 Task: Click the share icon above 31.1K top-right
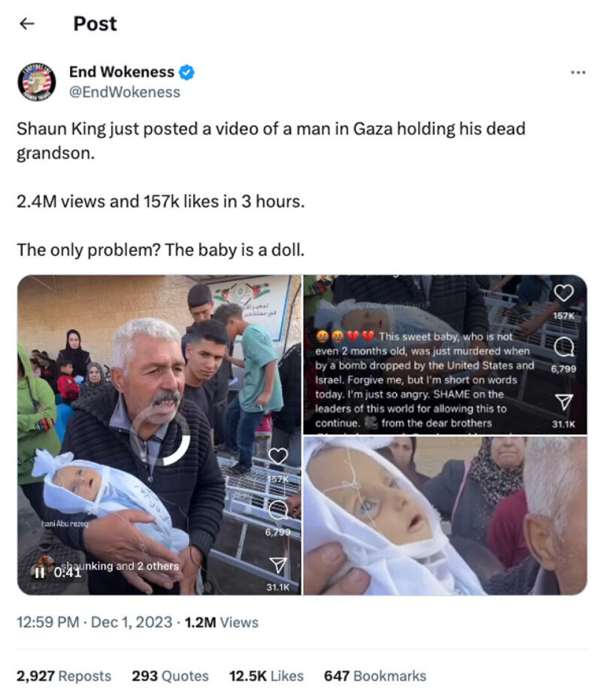(x=563, y=402)
